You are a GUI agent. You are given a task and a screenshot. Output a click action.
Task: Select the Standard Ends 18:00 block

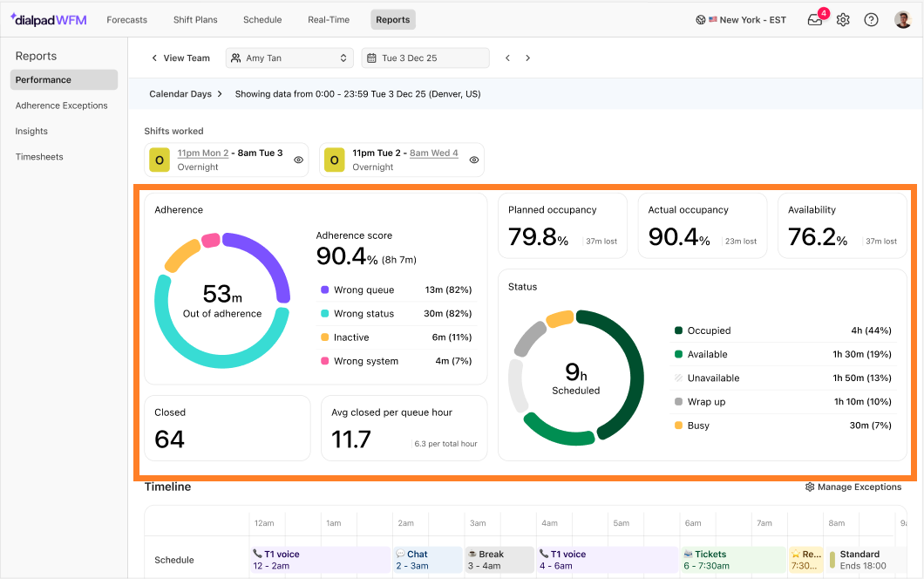click(x=866, y=560)
